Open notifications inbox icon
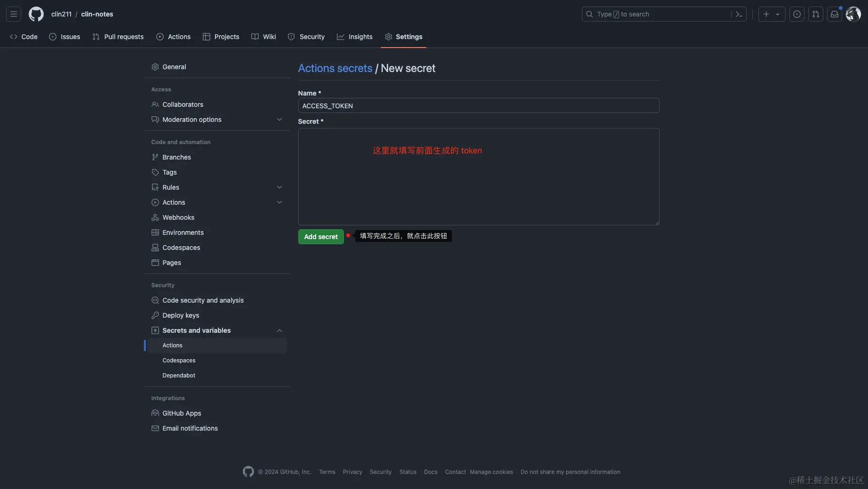The width and height of the screenshot is (868, 489). [835, 14]
